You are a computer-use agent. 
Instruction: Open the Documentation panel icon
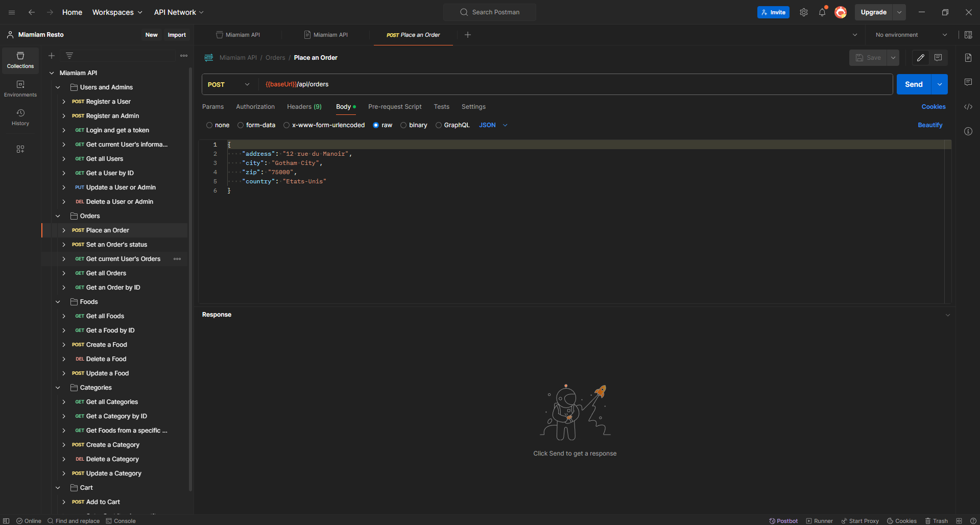(968, 58)
